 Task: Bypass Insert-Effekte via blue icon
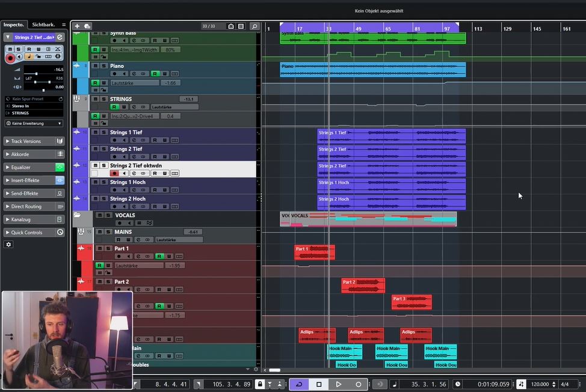click(60, 180)
